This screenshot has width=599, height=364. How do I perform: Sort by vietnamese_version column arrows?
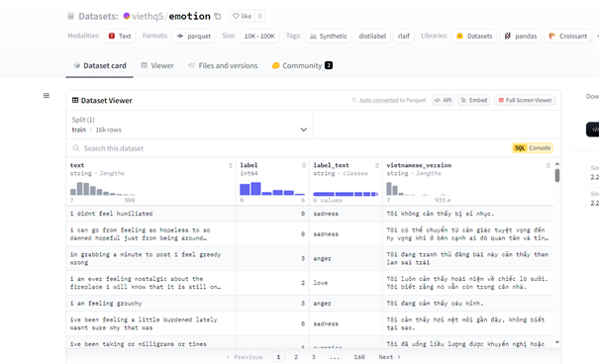549,165
